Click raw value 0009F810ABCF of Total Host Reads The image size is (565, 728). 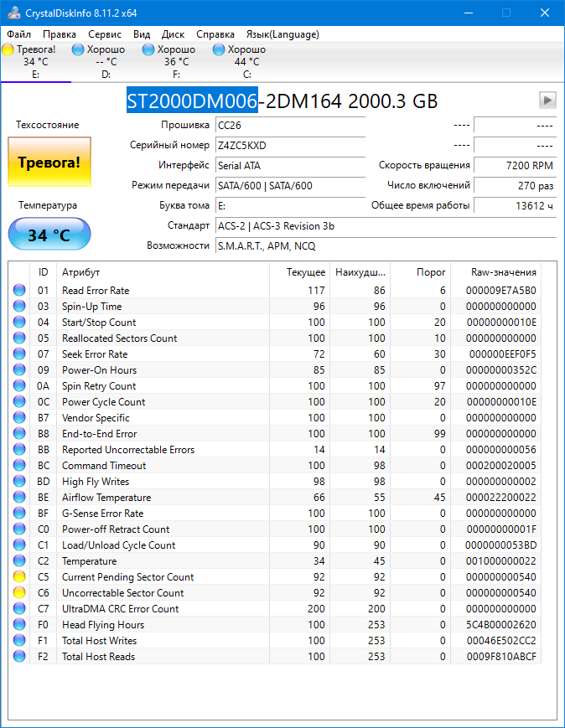[501, 656]
